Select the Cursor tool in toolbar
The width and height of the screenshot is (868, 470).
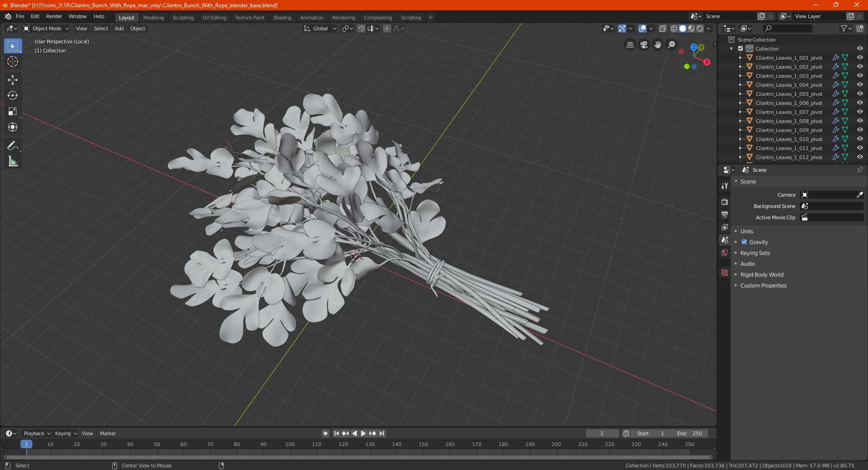(13, 61)
